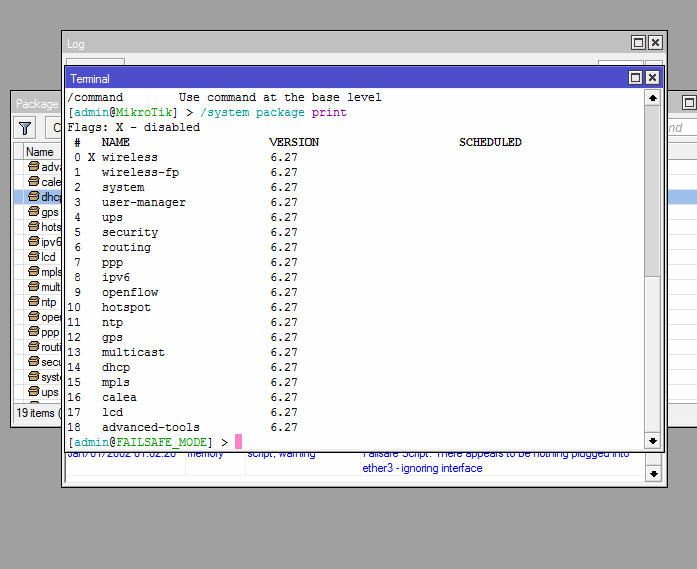697x569 pixels.
Task: Close the Log window
Action: point(655,43)
